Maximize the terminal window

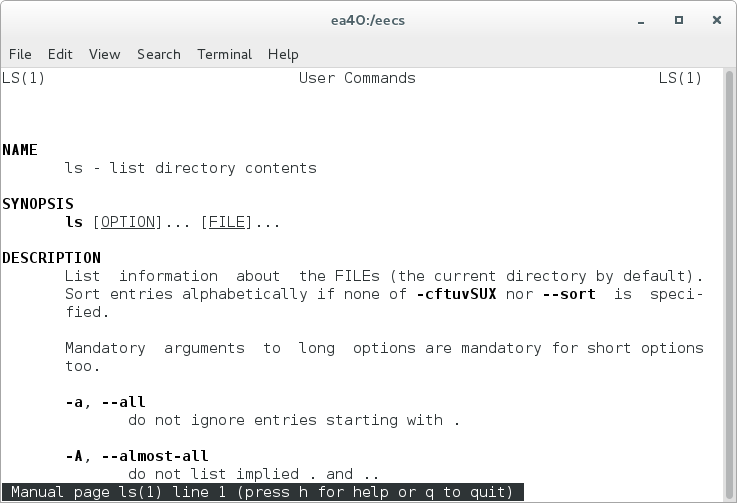tap(679, 20)
